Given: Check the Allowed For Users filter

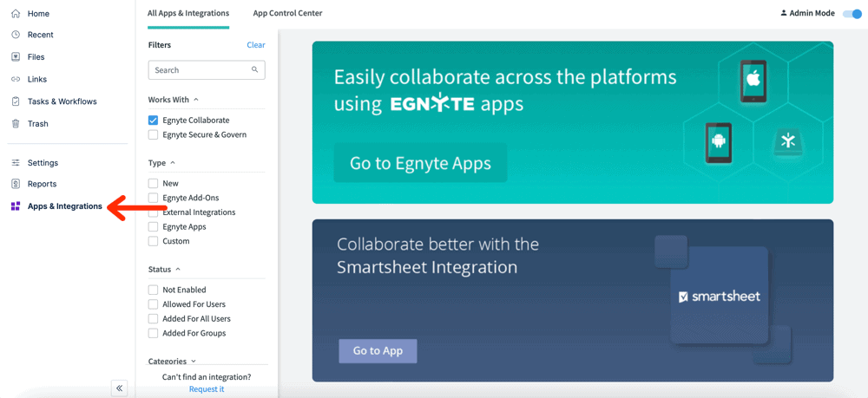Looking at the screenshot, I should [154, 304].
